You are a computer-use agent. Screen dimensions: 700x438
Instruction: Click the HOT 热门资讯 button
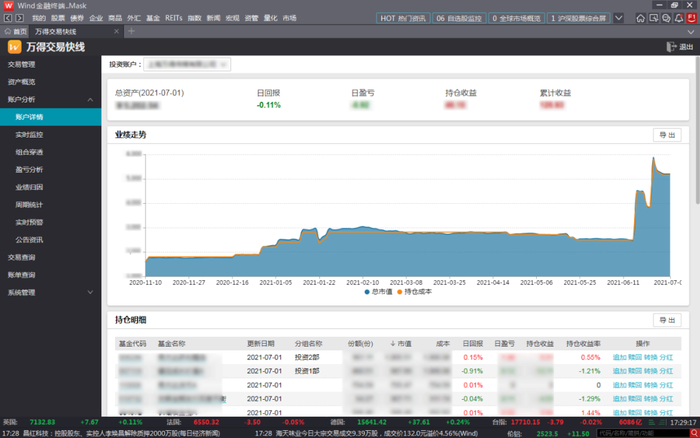point(402,18)
